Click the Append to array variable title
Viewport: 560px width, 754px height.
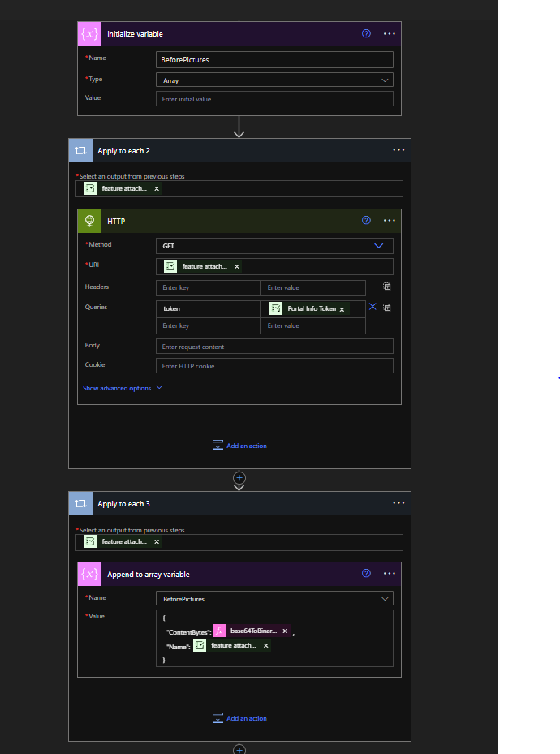tap(148, 574)
